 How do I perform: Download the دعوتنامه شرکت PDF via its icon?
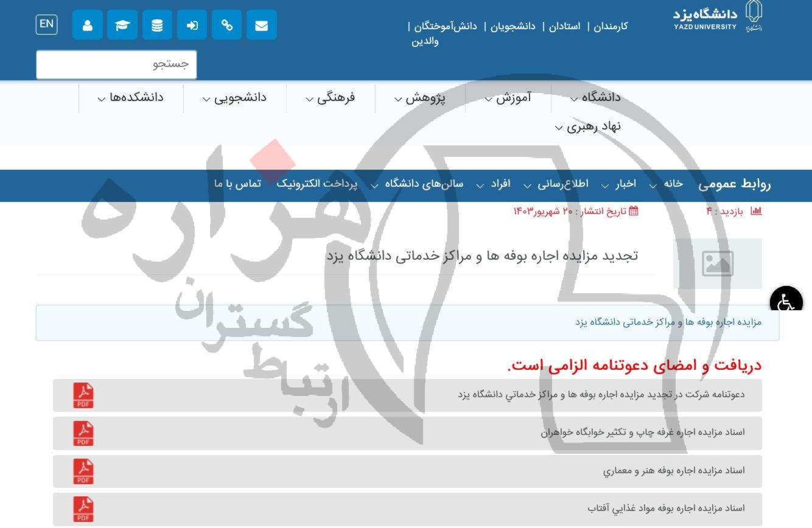click(83, 395)
